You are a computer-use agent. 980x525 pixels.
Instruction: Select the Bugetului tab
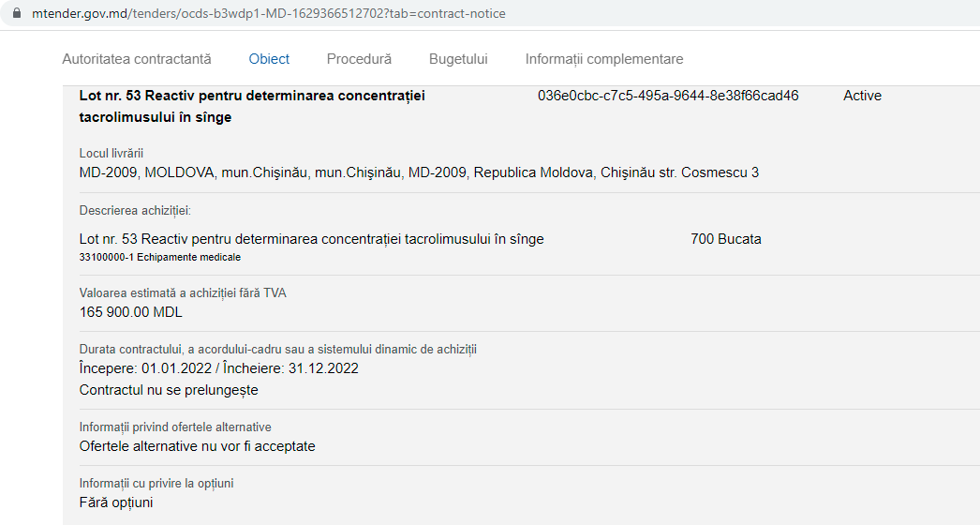click(x=458, y=59)
